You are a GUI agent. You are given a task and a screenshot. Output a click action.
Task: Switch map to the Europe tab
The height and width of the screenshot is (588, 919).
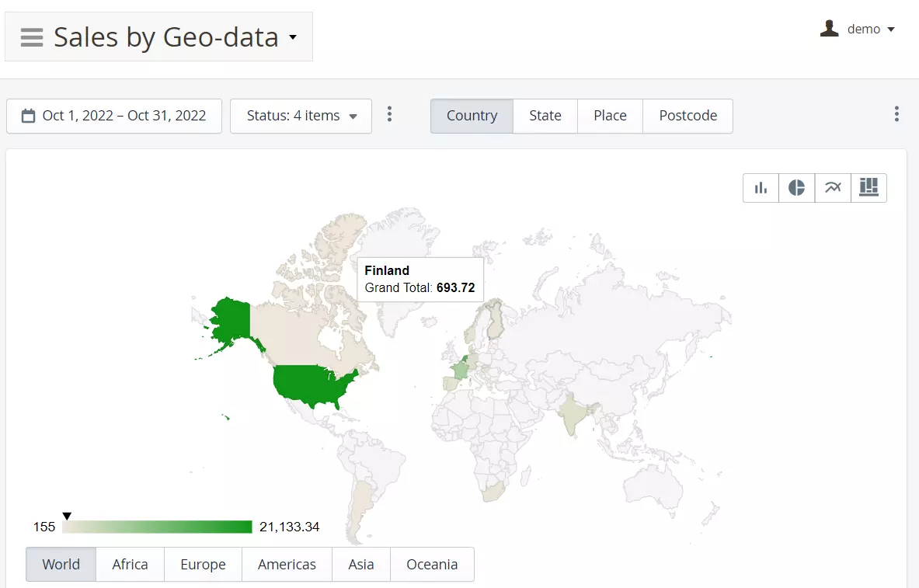[203, 565]
